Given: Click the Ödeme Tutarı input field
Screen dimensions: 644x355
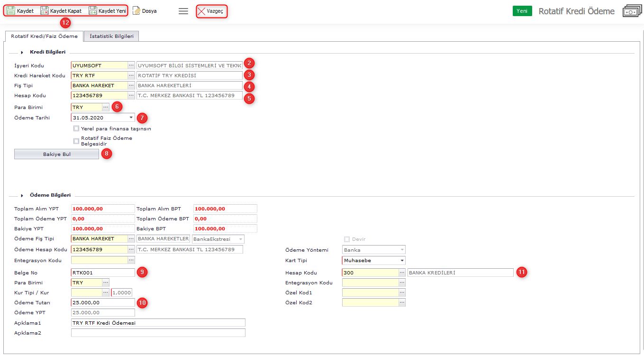Looking at the screenshot, I should [103, 302].
